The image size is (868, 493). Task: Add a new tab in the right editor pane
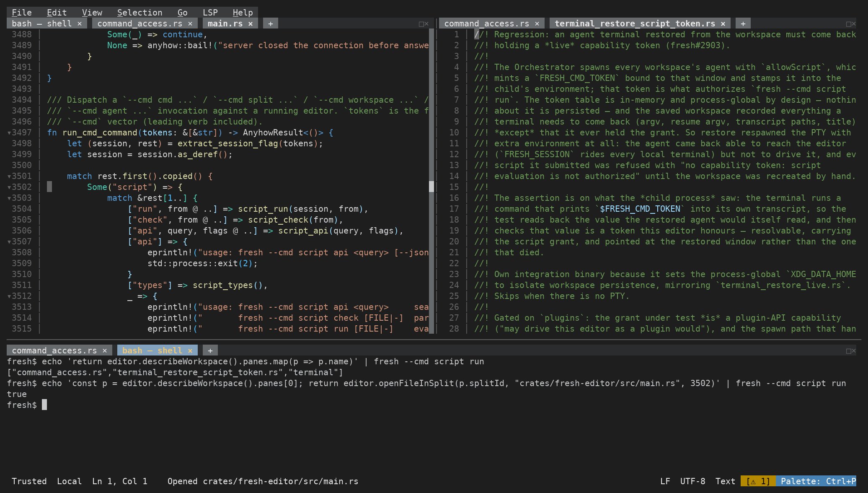[743, 23]
